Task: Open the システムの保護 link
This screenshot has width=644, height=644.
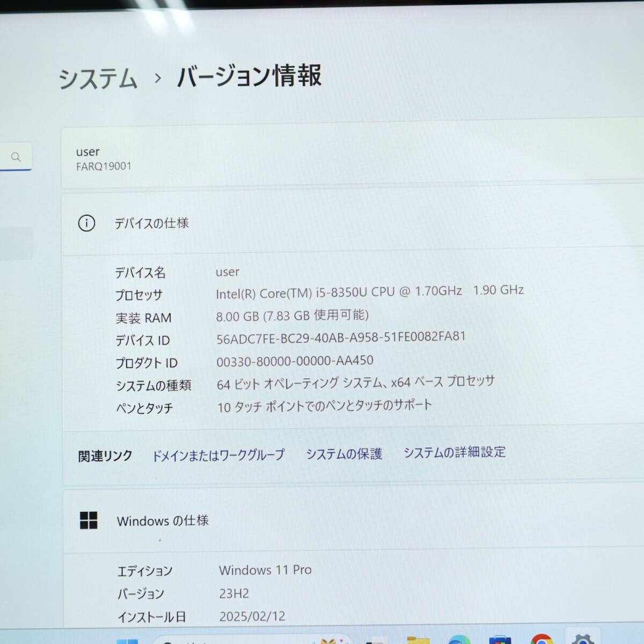Action: 344,454
